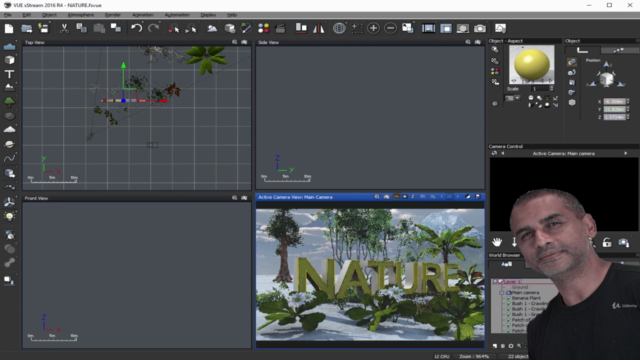640x360 pixels.
Task: Open the Display menu
Action: pos(208,15)
